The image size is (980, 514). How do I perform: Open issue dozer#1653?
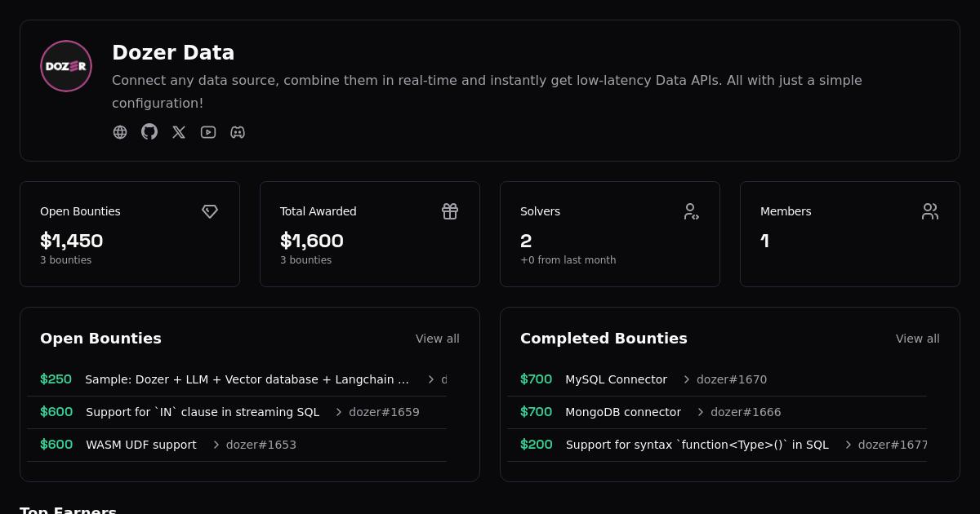261,445
